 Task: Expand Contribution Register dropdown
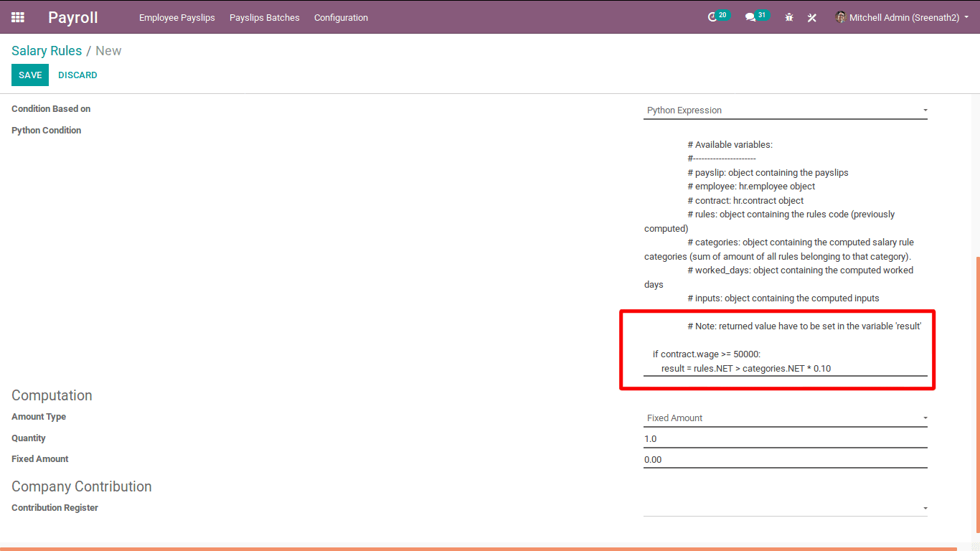(x=786, y=508)
